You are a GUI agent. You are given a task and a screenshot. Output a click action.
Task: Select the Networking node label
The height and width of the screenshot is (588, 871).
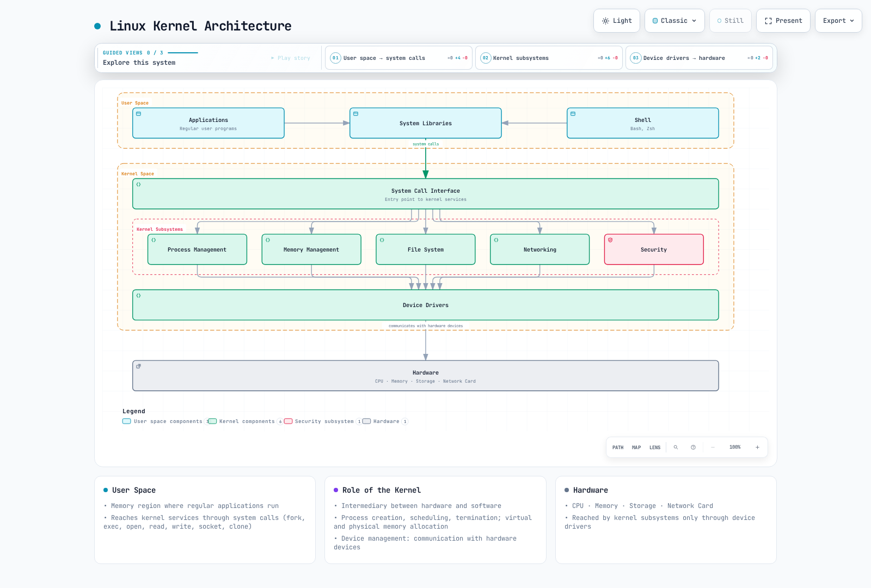click(540, 250)
